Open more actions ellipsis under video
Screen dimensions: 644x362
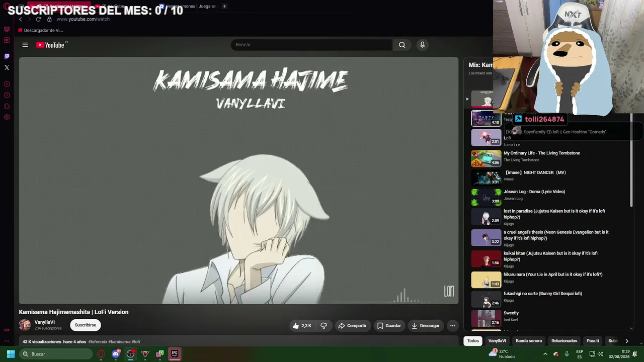tap(452, 326)
